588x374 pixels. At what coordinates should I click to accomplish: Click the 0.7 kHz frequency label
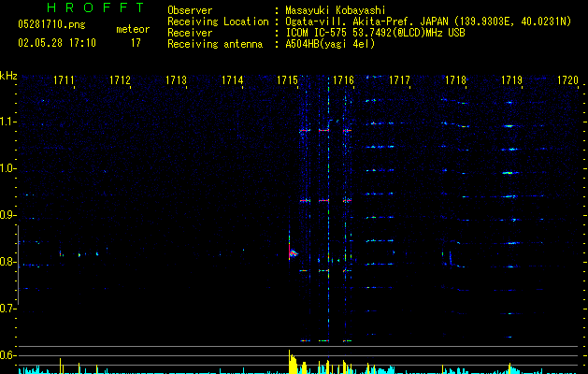pyautogui.click(x=7, y=309)
